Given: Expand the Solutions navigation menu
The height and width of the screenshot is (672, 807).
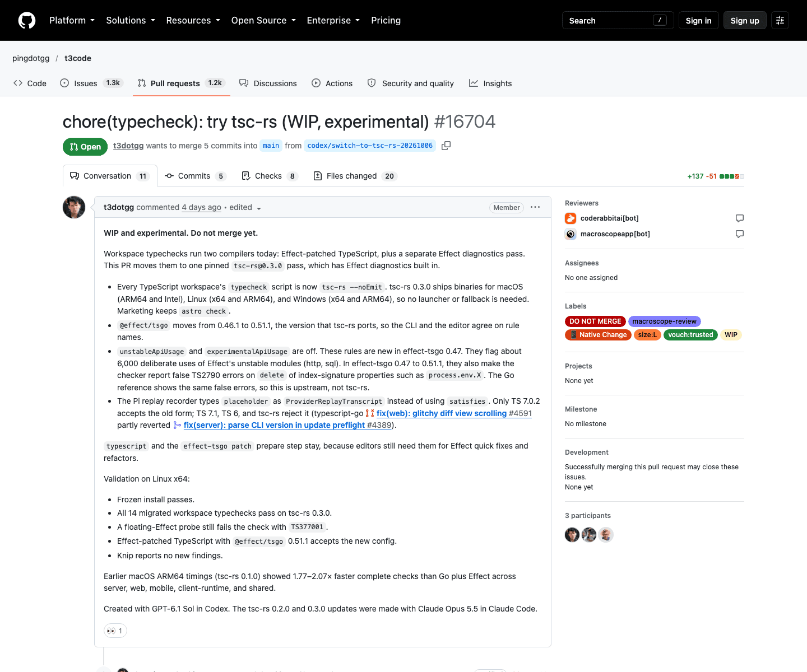Looking at the screenshot, I should [131, 20].
